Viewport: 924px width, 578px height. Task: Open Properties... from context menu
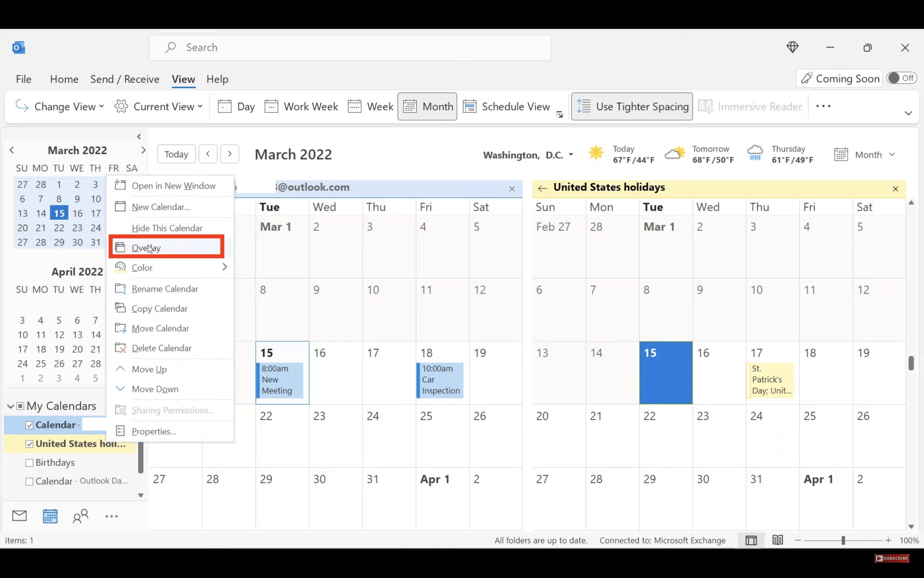tap(170, 431)
